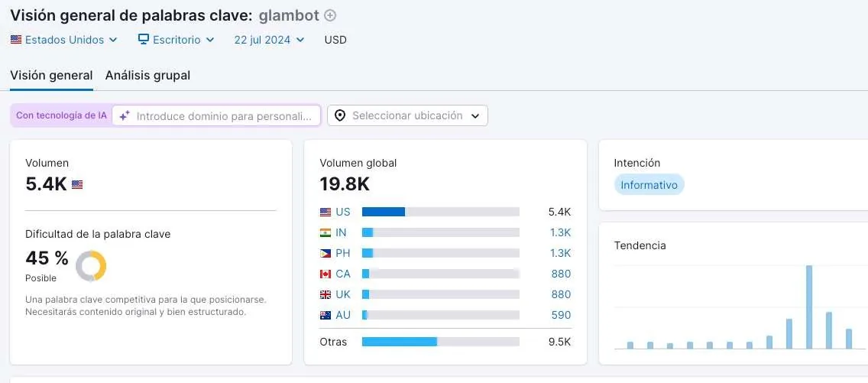Select the Visión general tab

51,75
